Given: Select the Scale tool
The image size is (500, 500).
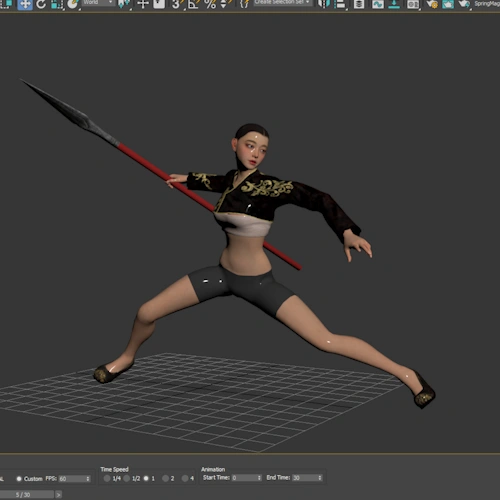Looking at the screenshot, I should pyautogui.click(x=57, y=4).
